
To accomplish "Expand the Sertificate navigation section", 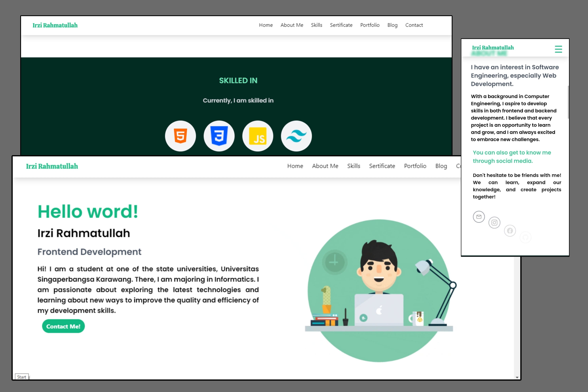I will (341, 25).
